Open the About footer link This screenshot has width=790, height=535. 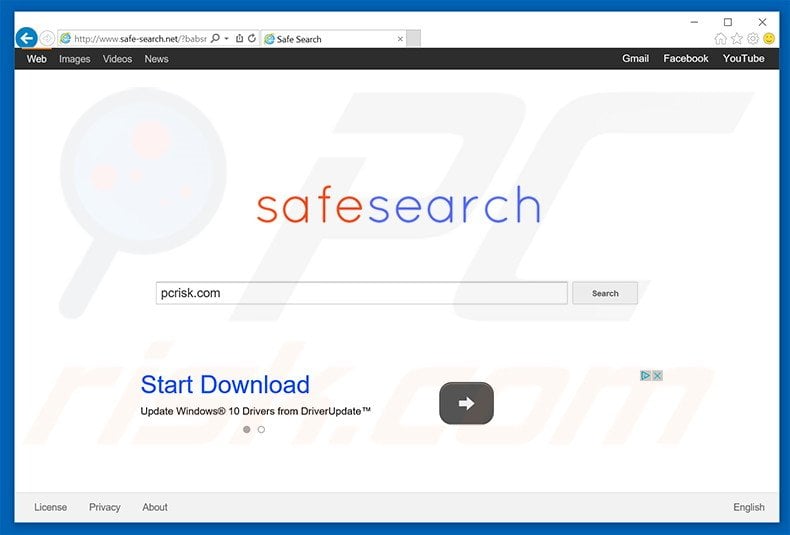(155, 507)
